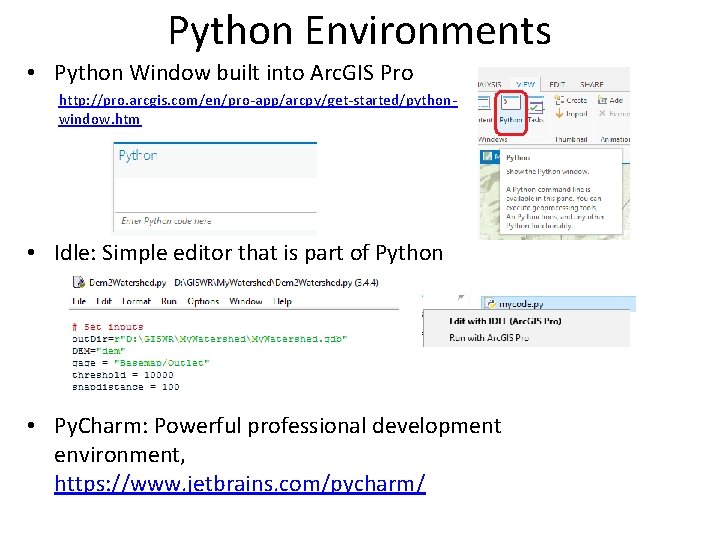Image resolution: width=720 pixels, height=540 pixels.
Task: Open the Options menu in IDLE
Action: coord(203,301)
